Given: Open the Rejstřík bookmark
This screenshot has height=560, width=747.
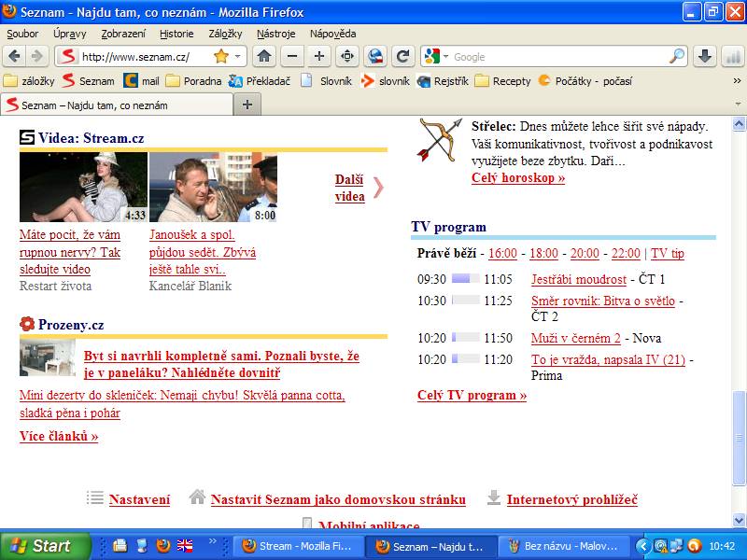Looking at the screenshot, I should (443, 81).
